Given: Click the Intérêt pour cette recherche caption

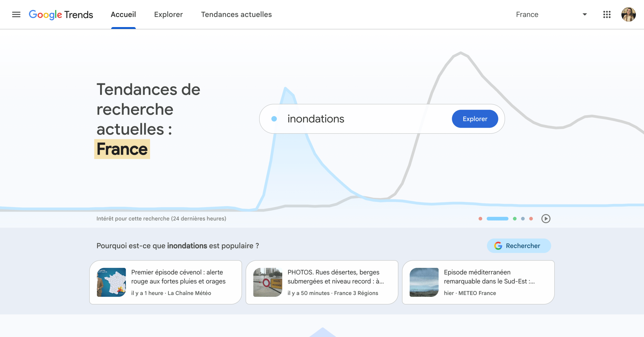Looking at the screenshot, I should tap(161, 219).
